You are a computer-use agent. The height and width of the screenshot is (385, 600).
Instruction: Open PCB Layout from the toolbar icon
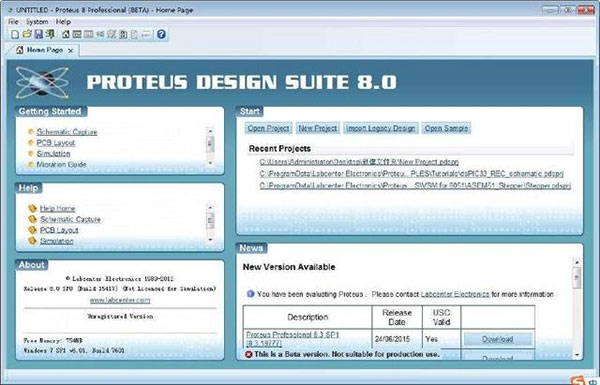(88, 34)
